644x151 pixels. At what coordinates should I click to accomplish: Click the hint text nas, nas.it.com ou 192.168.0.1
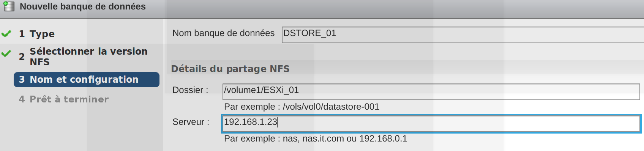point(345,138)
